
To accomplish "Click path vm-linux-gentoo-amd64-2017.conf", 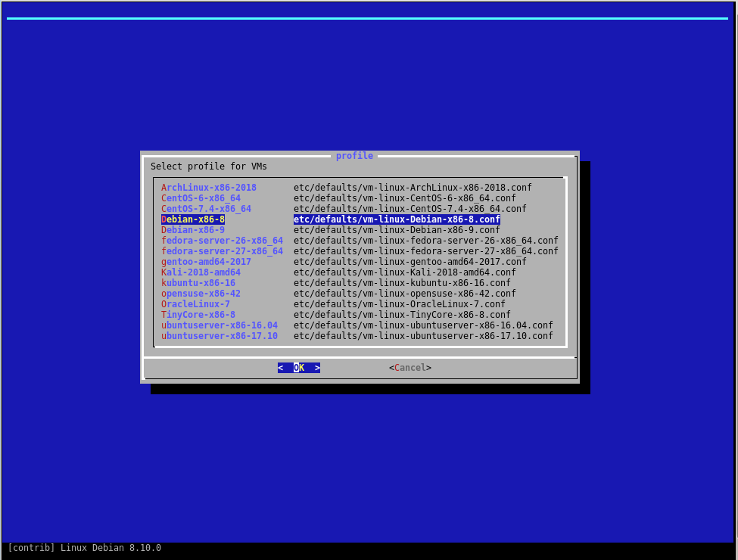I will click(410, 262).
